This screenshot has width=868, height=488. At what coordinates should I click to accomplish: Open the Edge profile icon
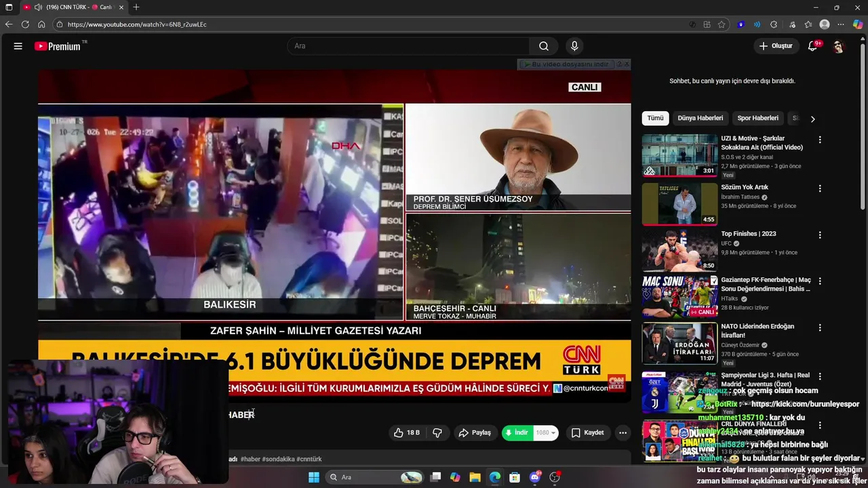tap(825, 24)
